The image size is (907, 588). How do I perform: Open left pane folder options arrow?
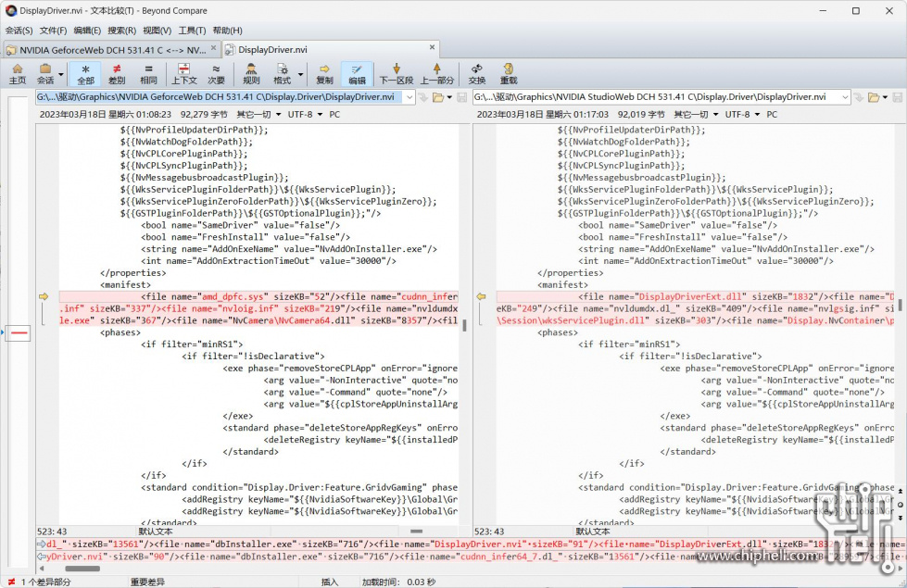(x=449, y=97)
